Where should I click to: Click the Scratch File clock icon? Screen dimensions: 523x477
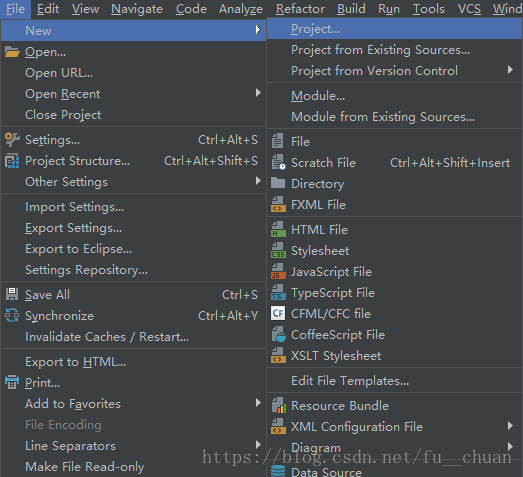pos(278,162)
